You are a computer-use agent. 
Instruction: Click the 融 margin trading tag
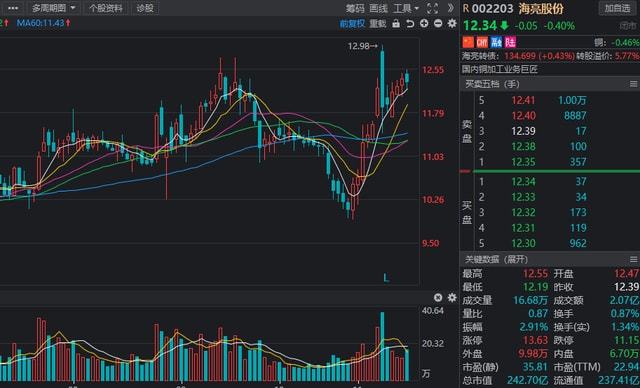coord(496,42)
